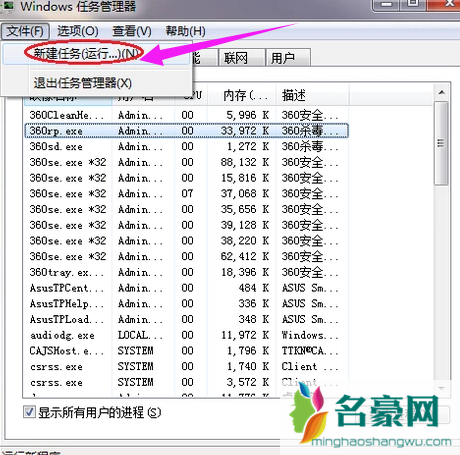The width and height of the screenshot is (460, 455).
Task: Switch to the 用户 tab
Action: point(288,58)
